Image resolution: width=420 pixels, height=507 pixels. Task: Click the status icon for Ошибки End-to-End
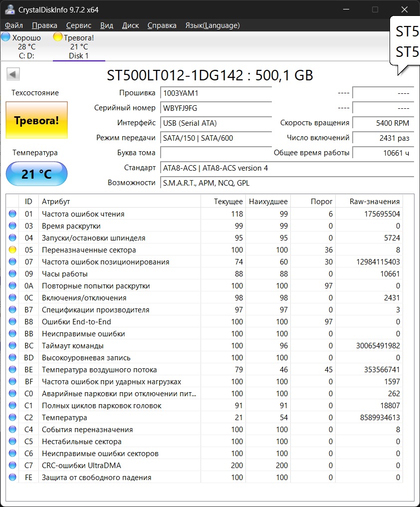(x=12, y=321)
